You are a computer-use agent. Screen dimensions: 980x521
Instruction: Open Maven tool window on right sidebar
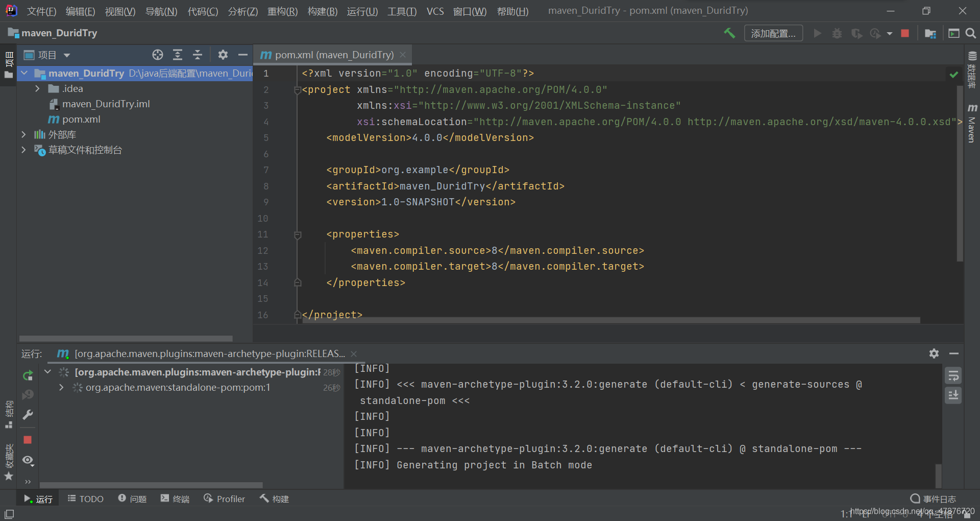(972, 123)
